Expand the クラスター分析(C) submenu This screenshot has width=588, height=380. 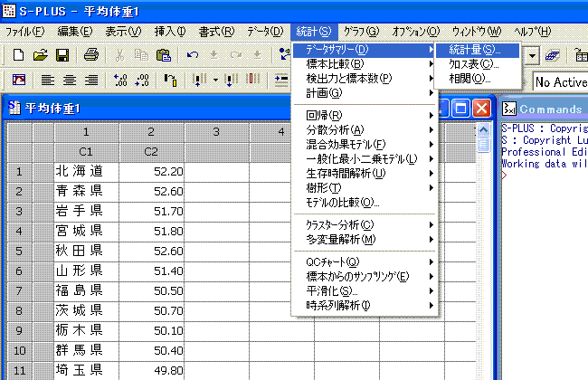pos(365,224)
